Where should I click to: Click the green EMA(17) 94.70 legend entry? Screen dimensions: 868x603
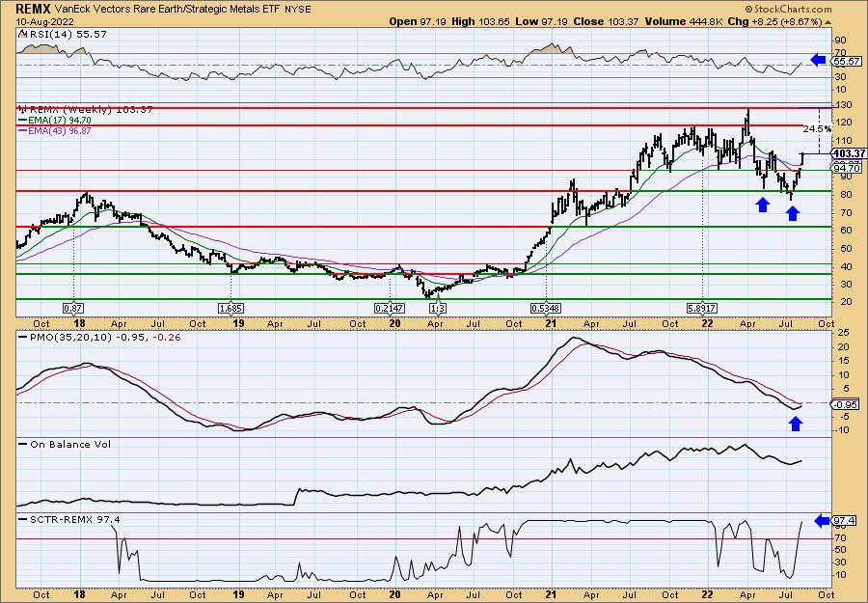tap(55, 121)
